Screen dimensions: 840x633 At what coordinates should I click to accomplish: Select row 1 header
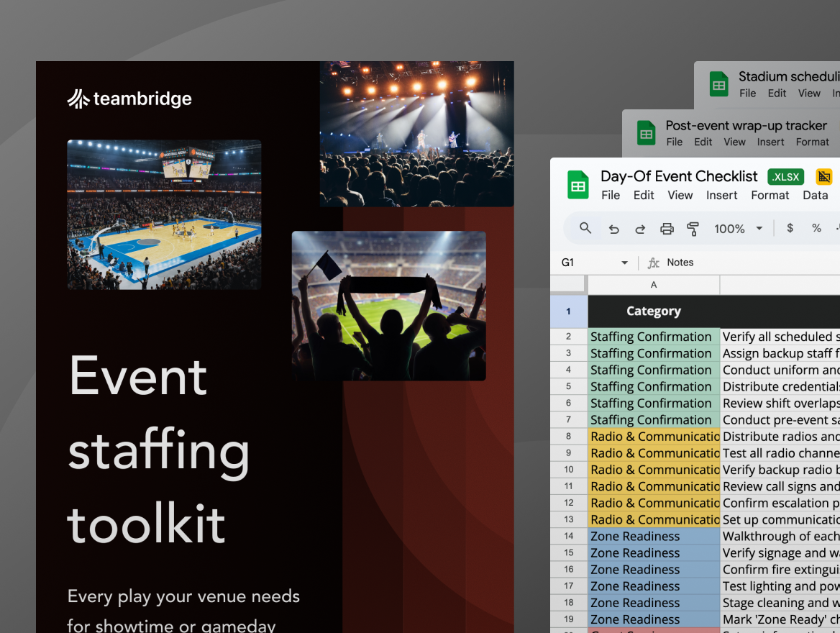[x=568, y=311]
